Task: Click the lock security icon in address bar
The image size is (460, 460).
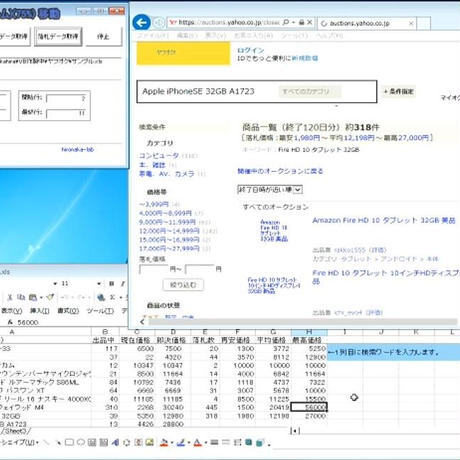Action: (x=301, y=22)
